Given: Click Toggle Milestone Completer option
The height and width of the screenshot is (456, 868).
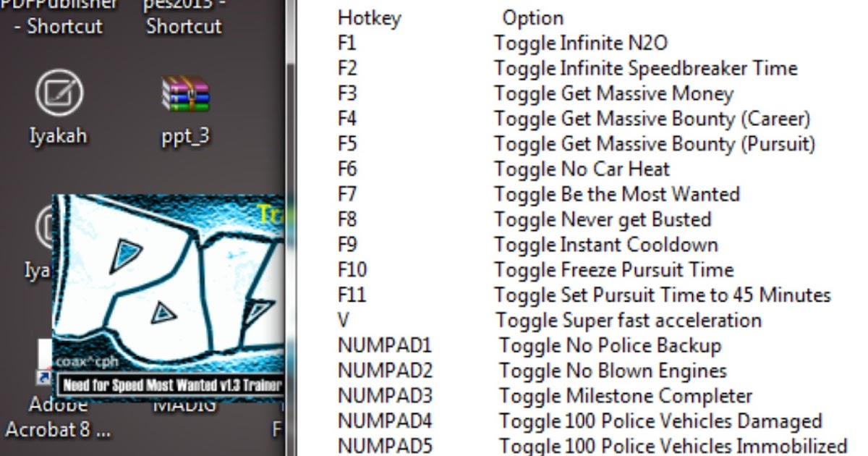Looking at the screenshot, I should coord(626,396).
